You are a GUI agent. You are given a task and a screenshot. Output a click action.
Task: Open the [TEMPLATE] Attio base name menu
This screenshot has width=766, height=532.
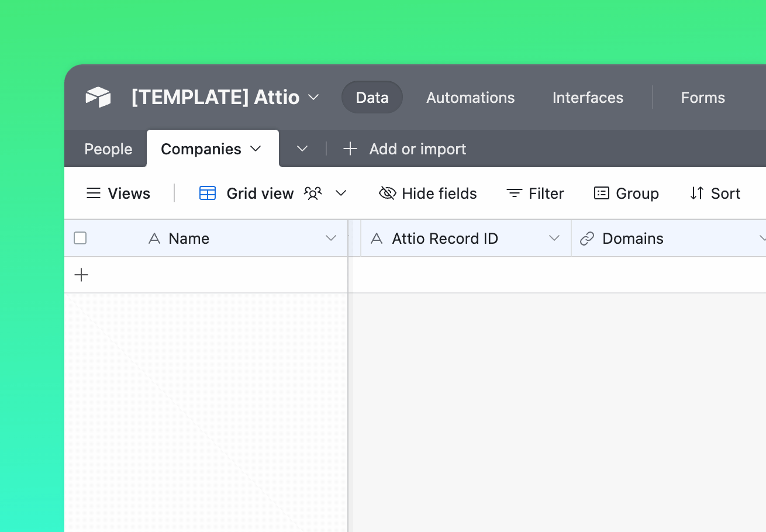tap(225, 97)
